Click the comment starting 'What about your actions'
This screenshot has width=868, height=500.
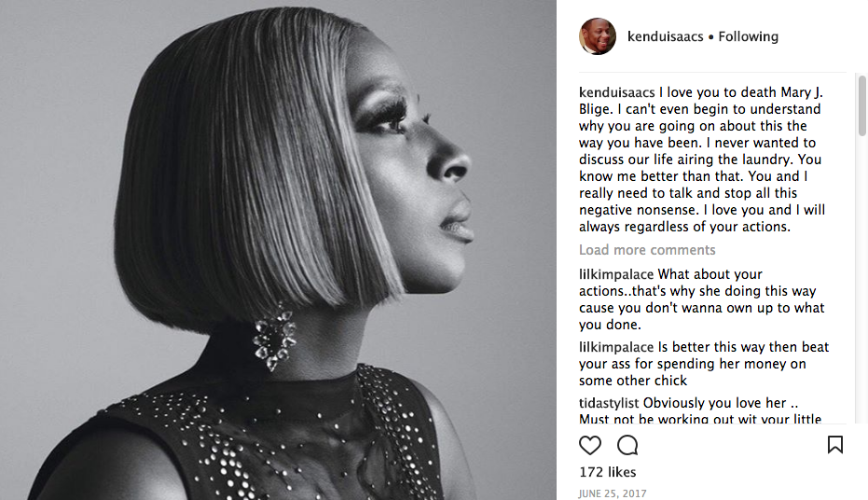(x=702, y=299)
